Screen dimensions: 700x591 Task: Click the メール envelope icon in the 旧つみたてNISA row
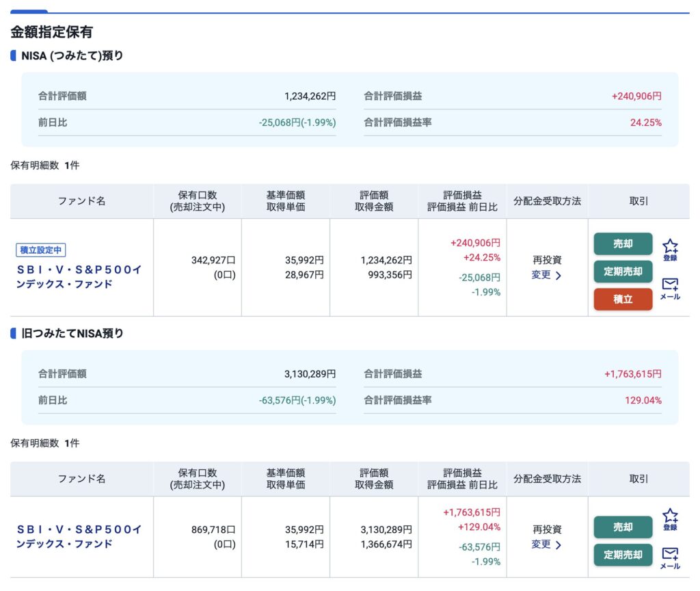[x=670, y=556]
